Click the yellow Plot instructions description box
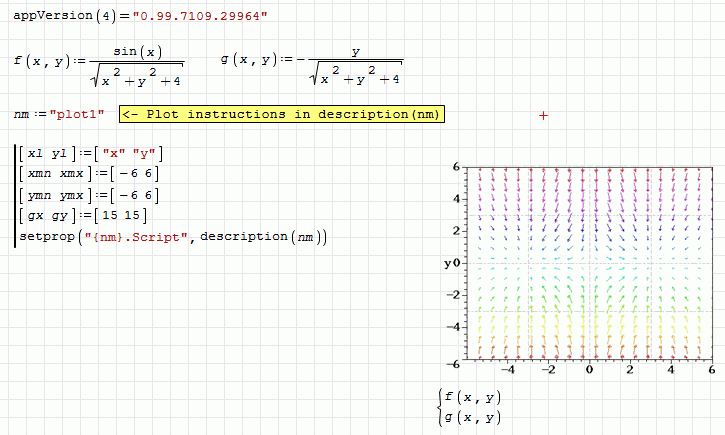 tap(281, 114)
